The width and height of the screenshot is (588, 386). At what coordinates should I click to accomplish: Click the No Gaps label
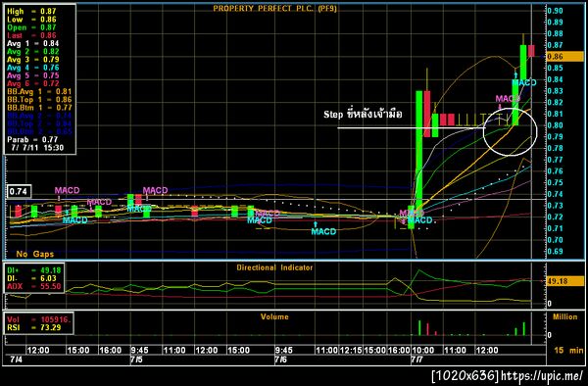pyautogui.click(x=35, y=254)
